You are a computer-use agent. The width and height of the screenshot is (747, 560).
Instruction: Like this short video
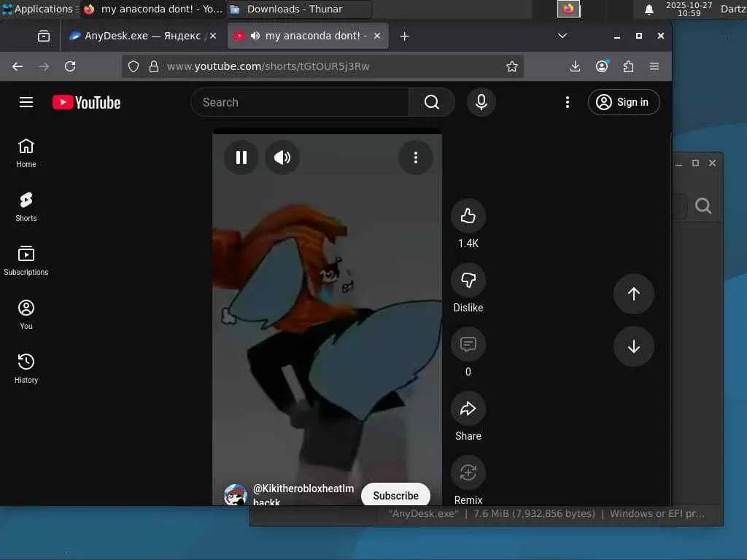pos(468,216)
